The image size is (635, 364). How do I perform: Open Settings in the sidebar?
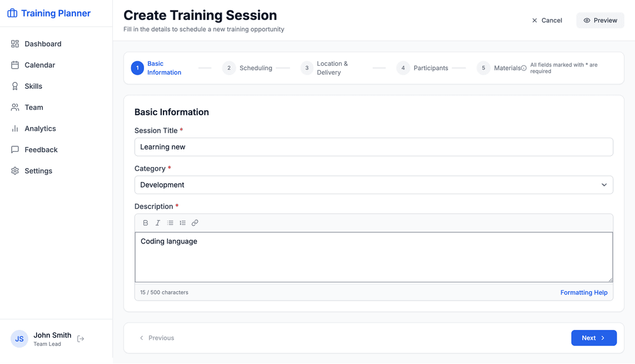(x=38, y=171)
